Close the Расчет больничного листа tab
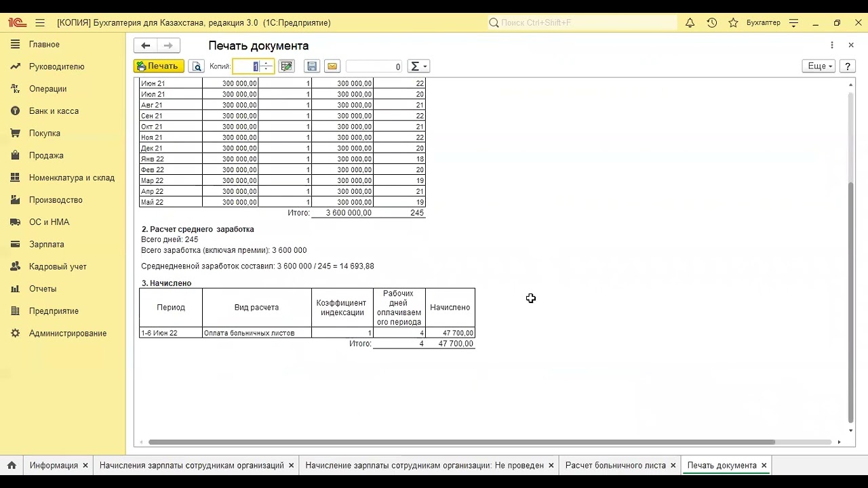 click(x=673, y=466)
